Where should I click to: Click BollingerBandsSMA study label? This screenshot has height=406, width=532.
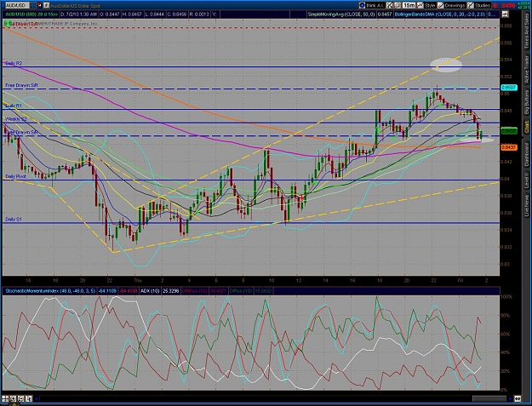coord(440,14)
